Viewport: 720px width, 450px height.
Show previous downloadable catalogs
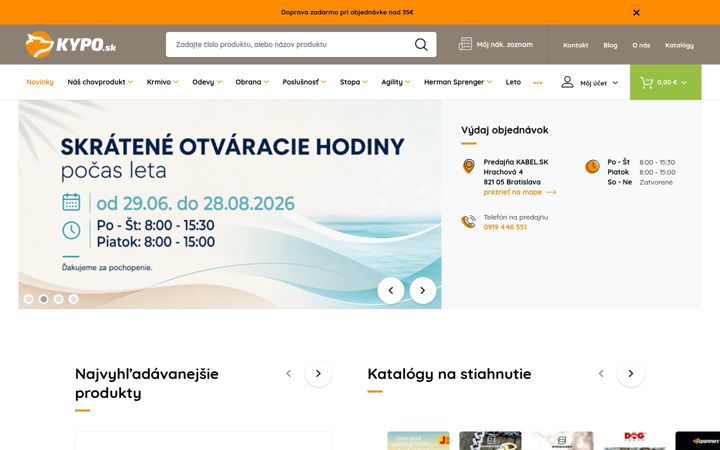point(601,373)
